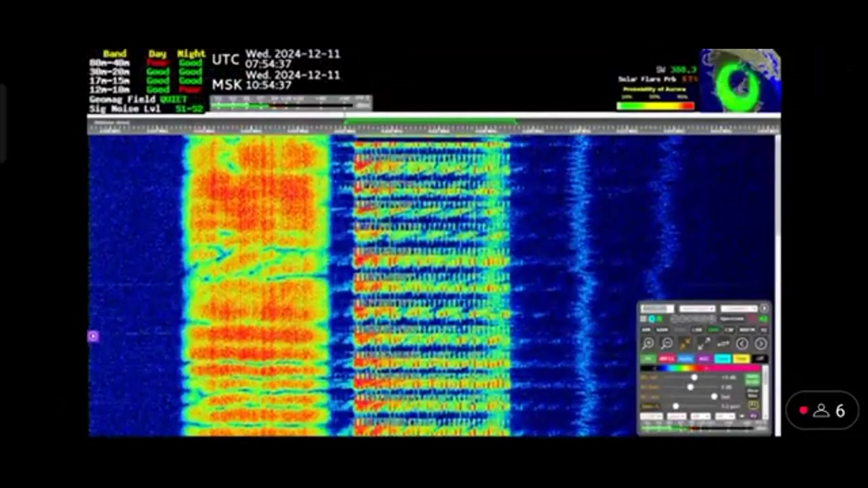868x488 pixels.
Task: Switch to the purple AGC tab
Action: click(705, 359)
